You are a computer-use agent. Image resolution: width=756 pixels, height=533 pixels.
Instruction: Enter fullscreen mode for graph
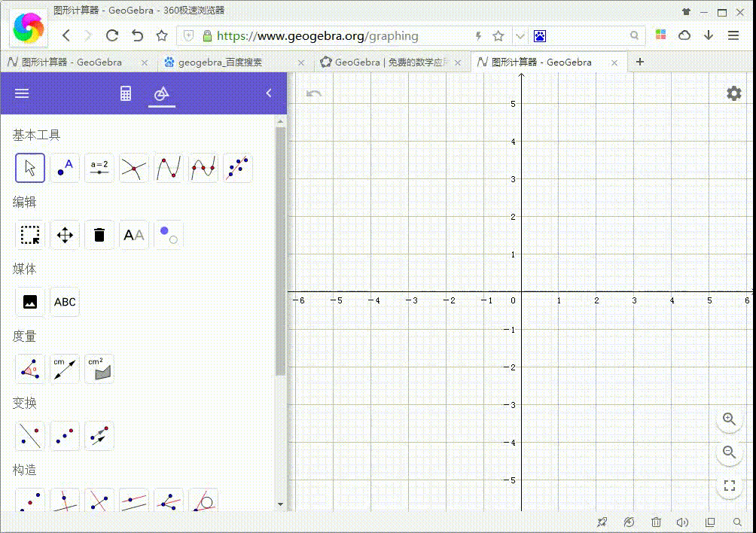coord(729,486)
